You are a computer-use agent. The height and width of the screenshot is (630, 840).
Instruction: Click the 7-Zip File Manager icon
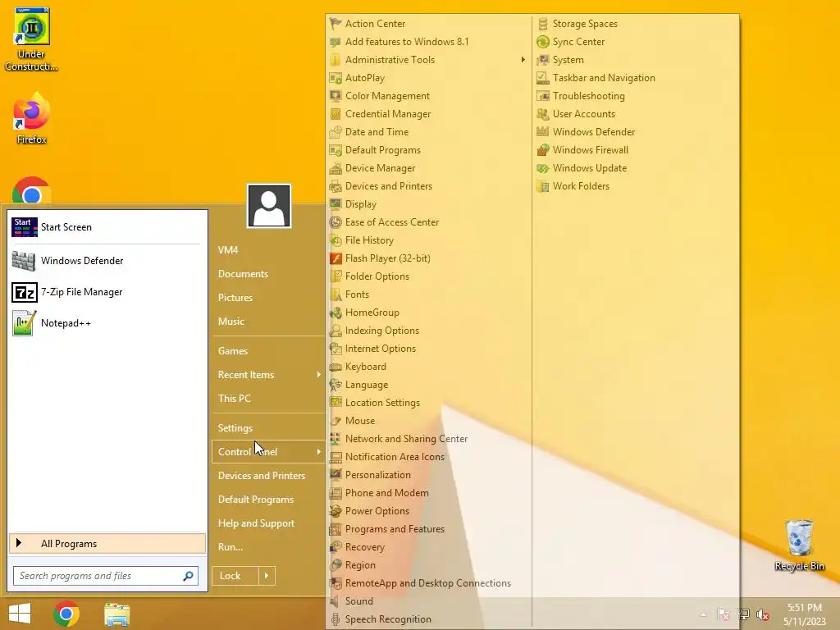[x=24, y=293]
